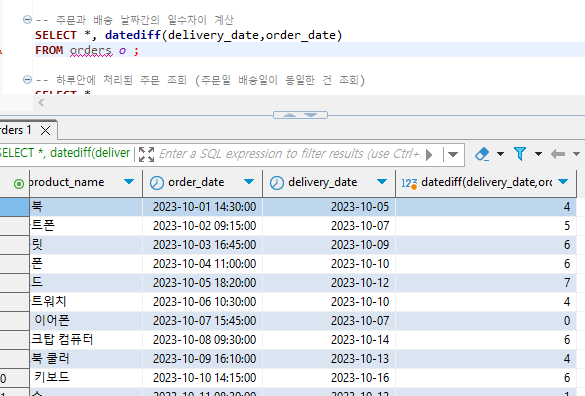585x396 pixels.
Task: Click the funnel custom filter icon
Action: coord(520,154)
